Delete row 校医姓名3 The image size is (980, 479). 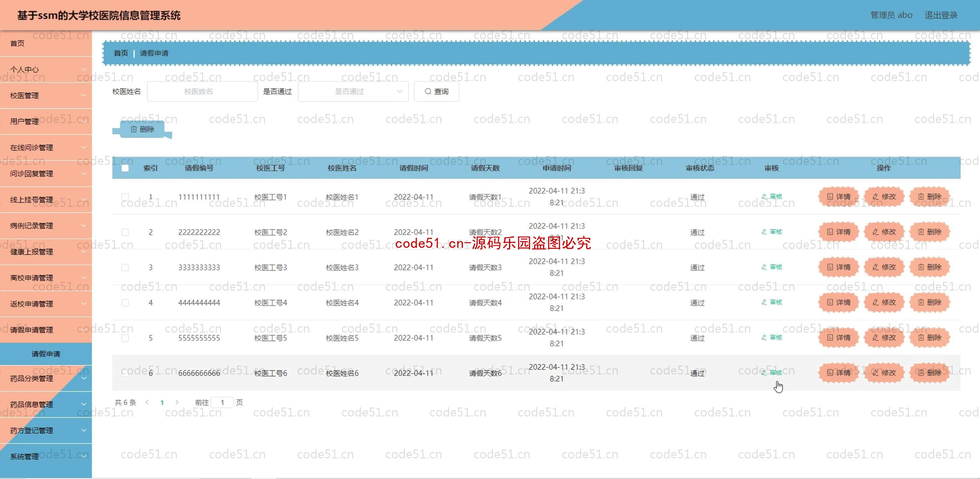point(929,267)
